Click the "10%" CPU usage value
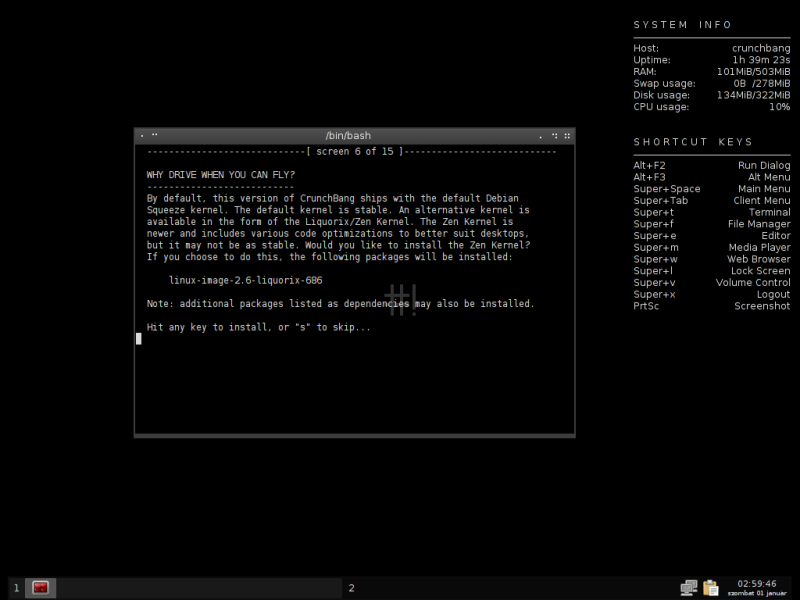 click(x=780, y=107)
